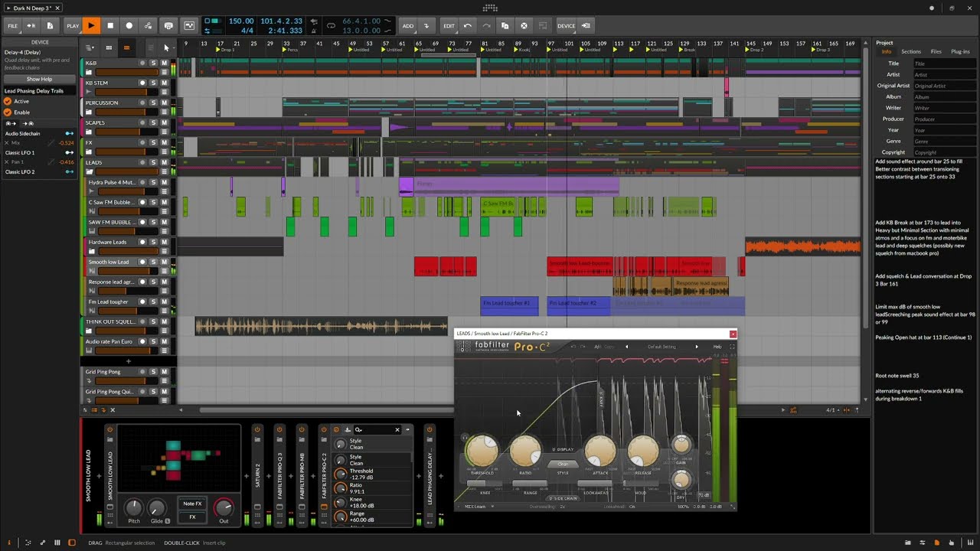
Task: Redo the action in the toolbar
Action: (486, 25)
